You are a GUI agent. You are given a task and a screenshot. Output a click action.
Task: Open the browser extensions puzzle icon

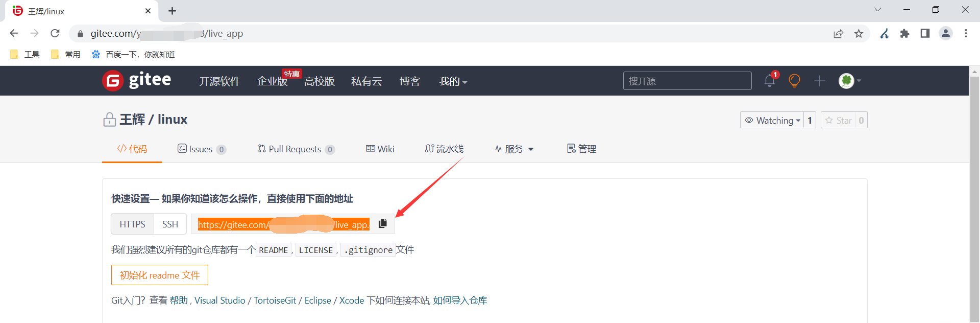click(904, 34)
